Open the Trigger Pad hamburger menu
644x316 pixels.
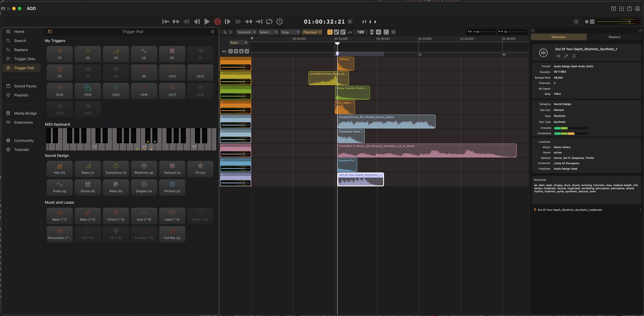(212, 31)
